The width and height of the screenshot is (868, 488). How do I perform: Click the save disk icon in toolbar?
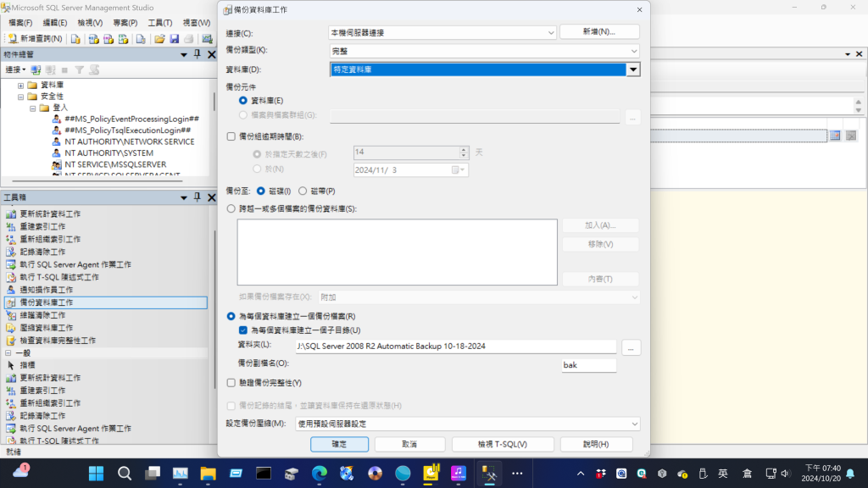(x=174, y=39)
